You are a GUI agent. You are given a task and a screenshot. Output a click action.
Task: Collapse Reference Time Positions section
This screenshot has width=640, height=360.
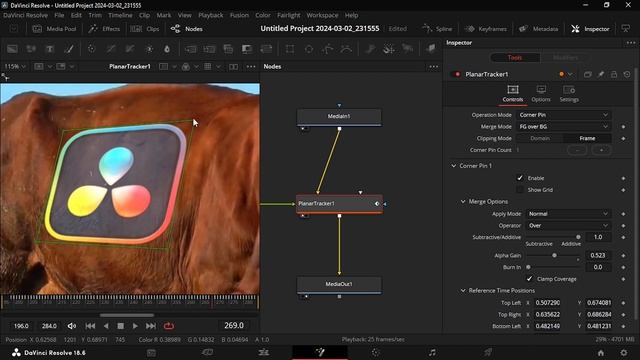(463, 291)
